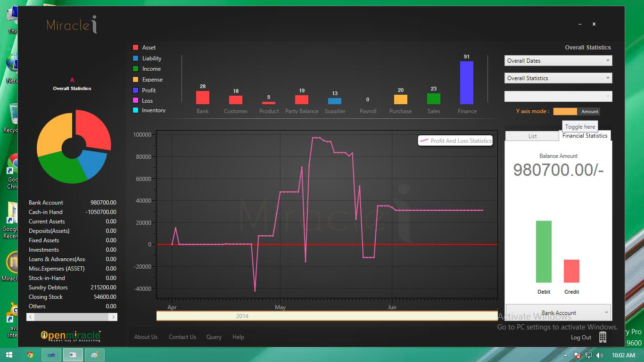Open the Action Center flag icon
Image resolution: width=644 pixels, height=362 pixels.
577,355
